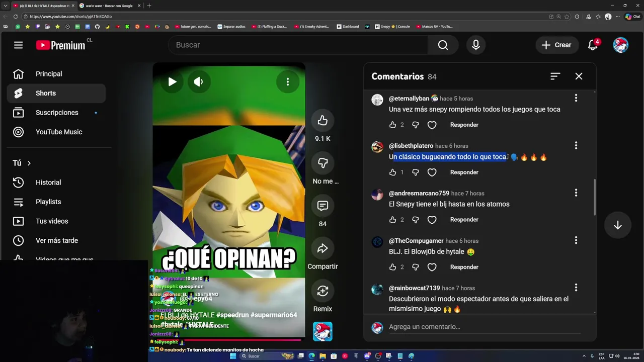The image size is (644, 362).
Task: Open Playlists in the sidebar
Action: 56,202
